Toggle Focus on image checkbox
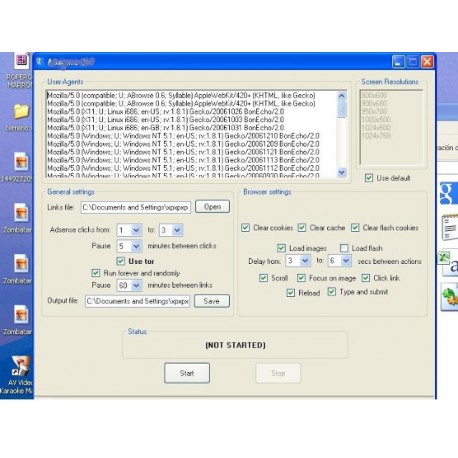458x458 pixels. pos(301,278)
